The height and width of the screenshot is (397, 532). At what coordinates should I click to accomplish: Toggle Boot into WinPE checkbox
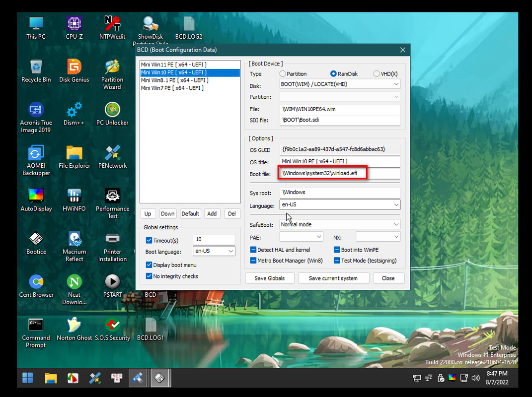tap(337, 250)
